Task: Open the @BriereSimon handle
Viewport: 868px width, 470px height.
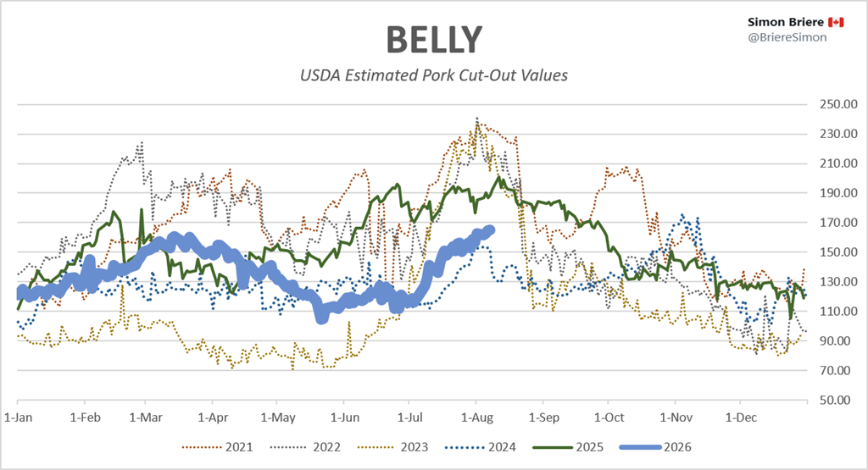Action: coord(787,37)
